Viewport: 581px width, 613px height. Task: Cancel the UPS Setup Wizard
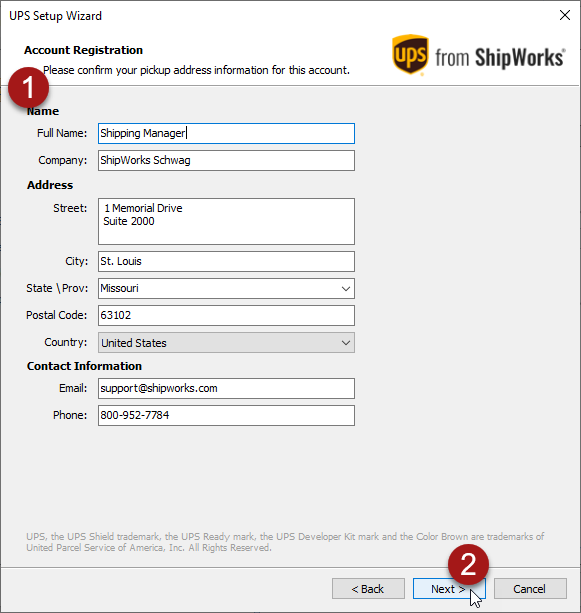point(530,589)
